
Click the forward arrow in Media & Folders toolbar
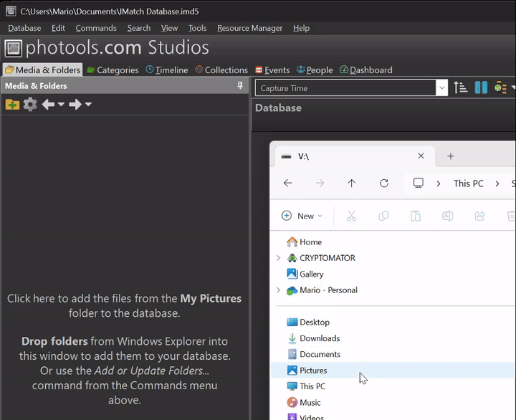(75, 105)
